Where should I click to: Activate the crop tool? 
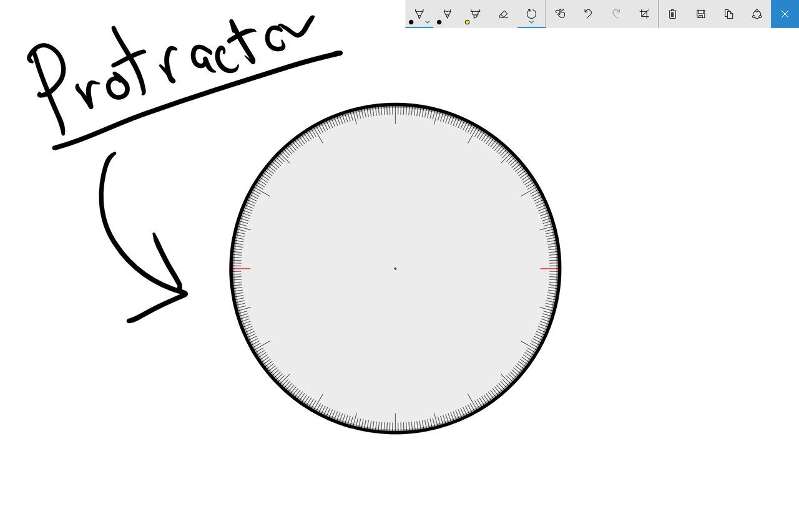point(644,14)
